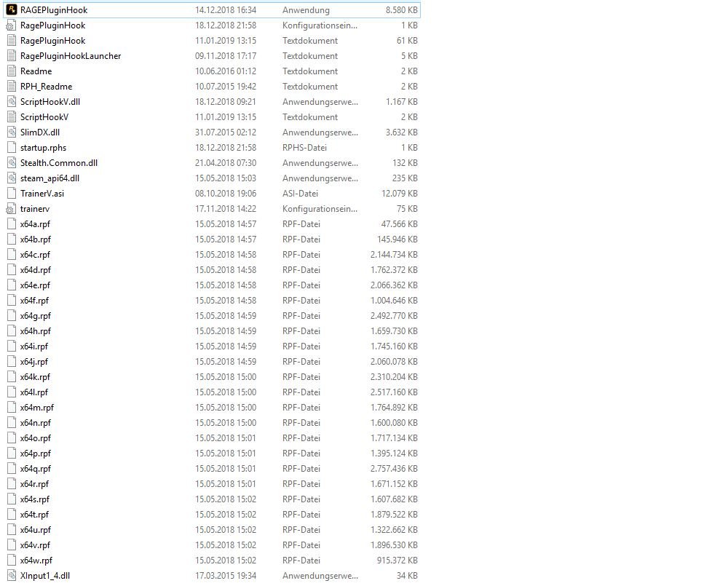Click the steam_api64.dll file icon
728x586 pixels.
[x=12, y=178]
